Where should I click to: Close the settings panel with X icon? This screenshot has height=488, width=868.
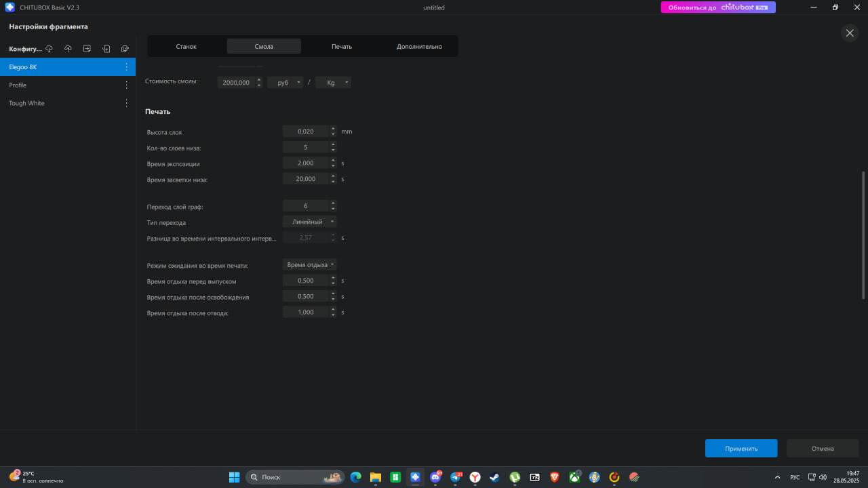(x=850, y=33)
